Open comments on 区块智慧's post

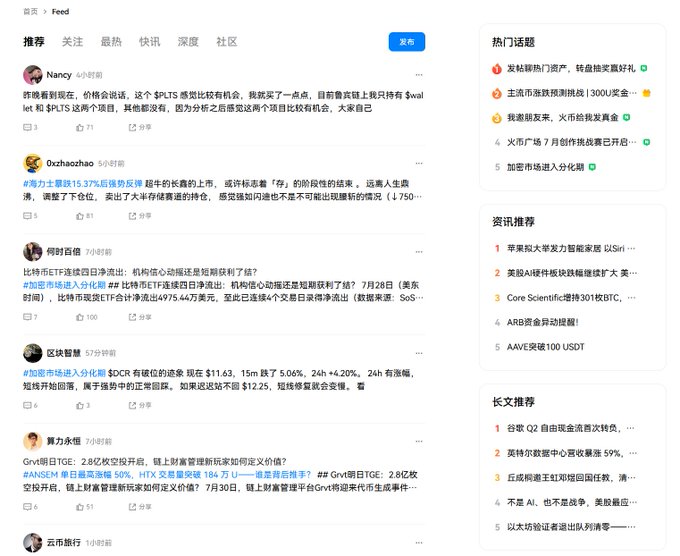(x=30, y=405)
